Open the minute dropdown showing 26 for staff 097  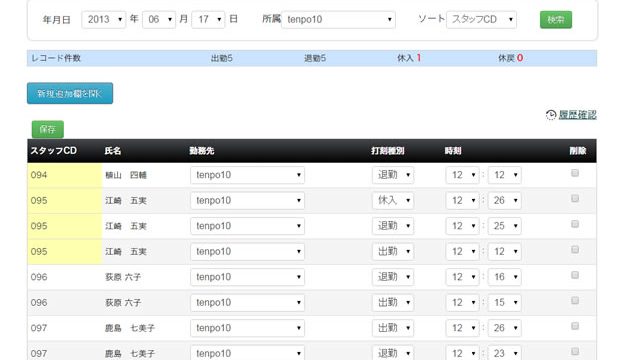pyautogui.click(x=504, y=328)
